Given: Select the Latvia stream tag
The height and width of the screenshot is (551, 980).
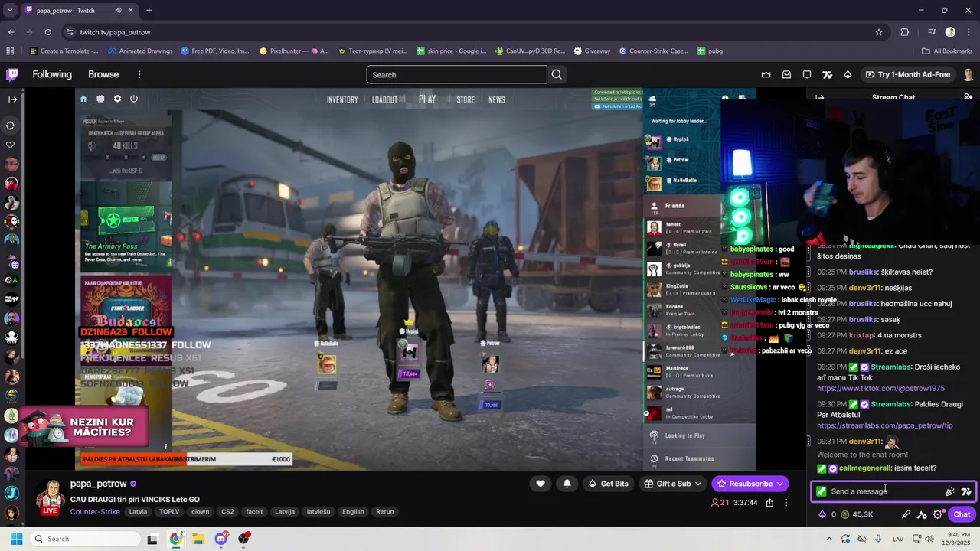Looking at the screenshot, I should [x=138, y=512].
